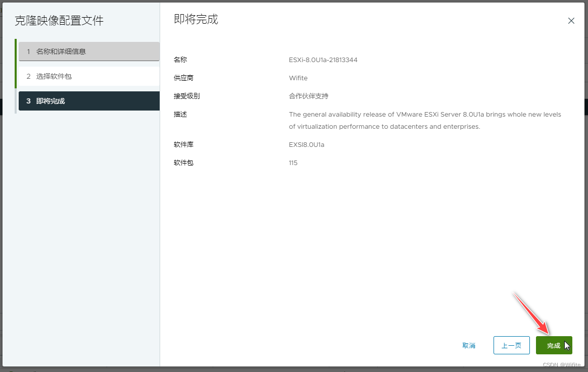Close the clone image profile dialog

click(571, 21)
